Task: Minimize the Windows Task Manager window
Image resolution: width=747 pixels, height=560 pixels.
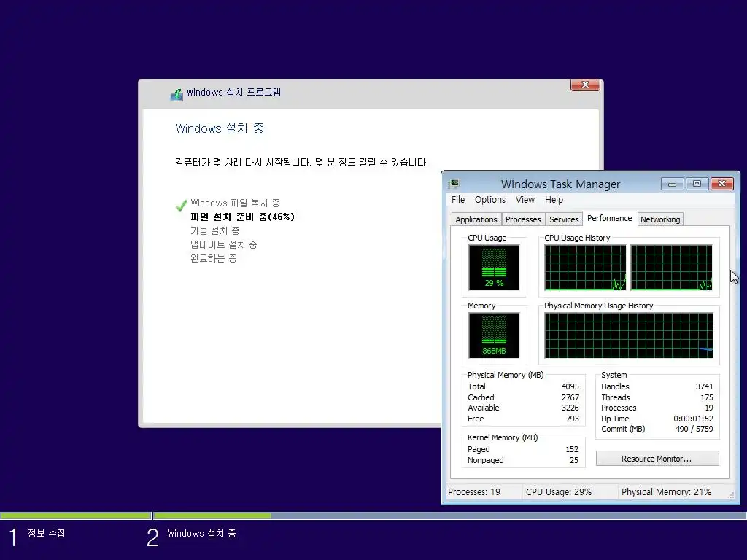Action: 672,184
